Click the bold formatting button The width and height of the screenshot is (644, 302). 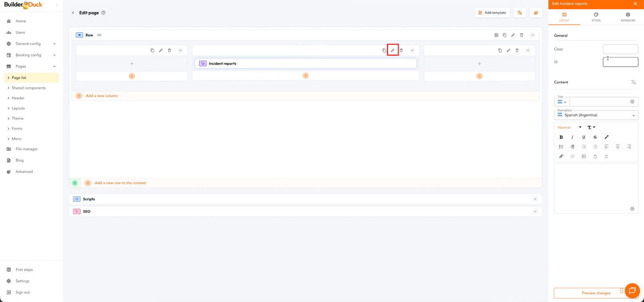click(x=561, y=137)
